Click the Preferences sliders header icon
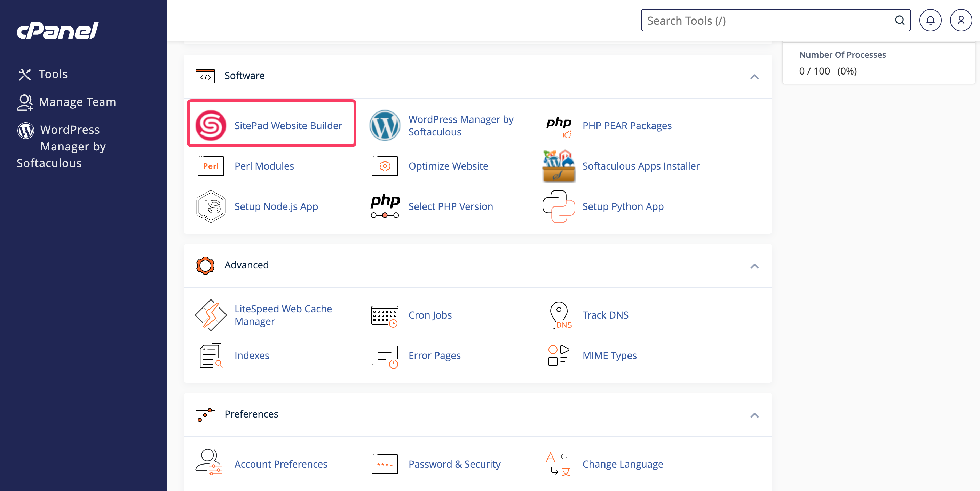 tap(205, 415)
